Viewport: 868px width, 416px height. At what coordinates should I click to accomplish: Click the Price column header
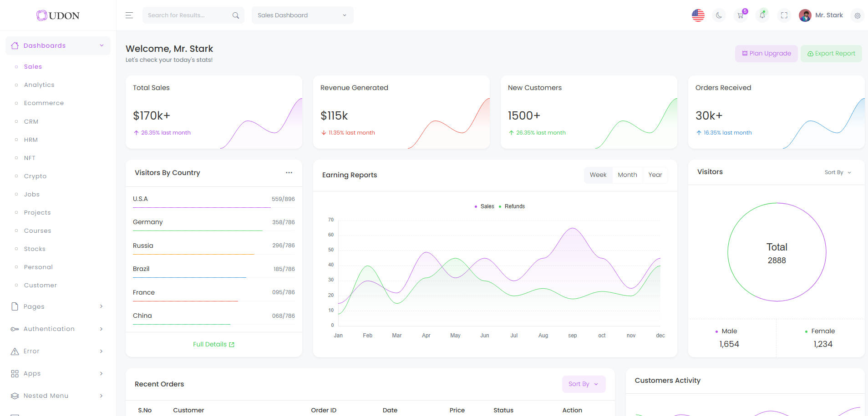pyautogui.click(x=457, y=410)
